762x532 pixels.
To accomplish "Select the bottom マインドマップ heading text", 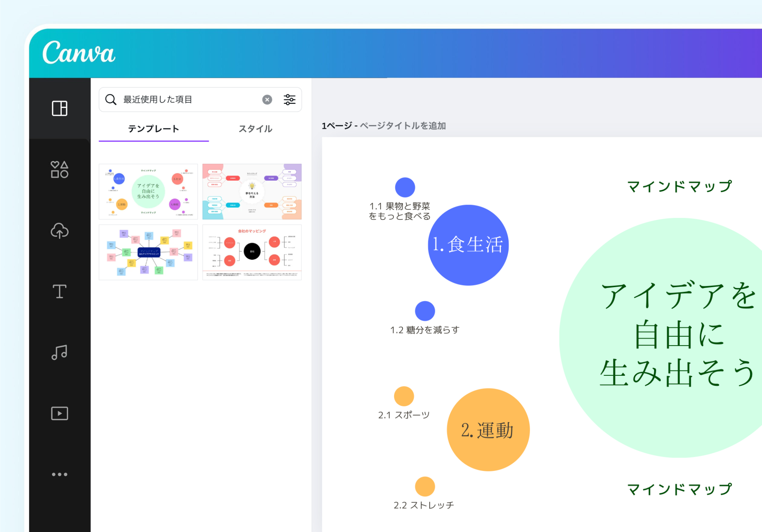I will pyautogui.click(x=680, y=489).
